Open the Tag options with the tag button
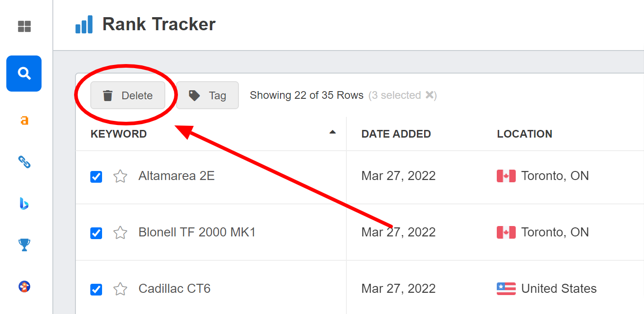The width and height of the screenshot is (644, 314). pyautogui.click(x=207, y=95)
